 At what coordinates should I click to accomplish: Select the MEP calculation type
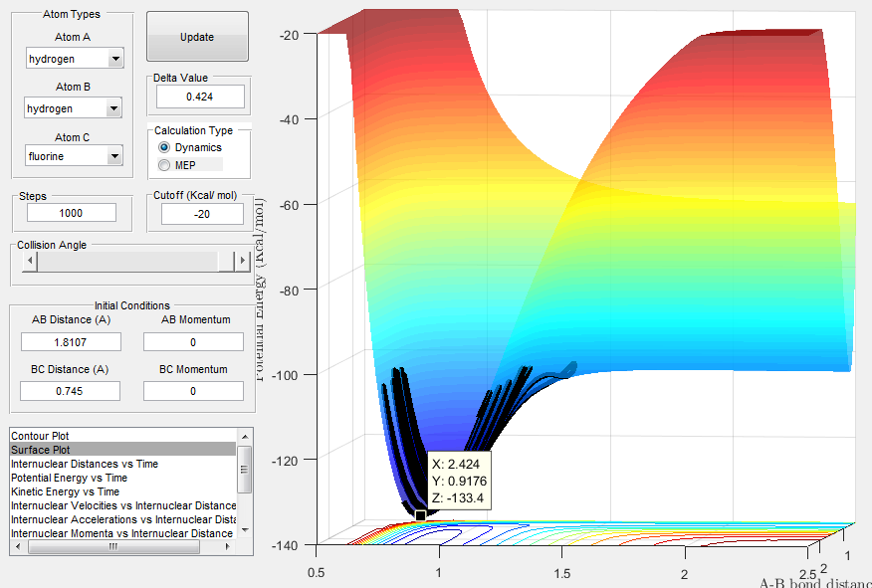165,164
